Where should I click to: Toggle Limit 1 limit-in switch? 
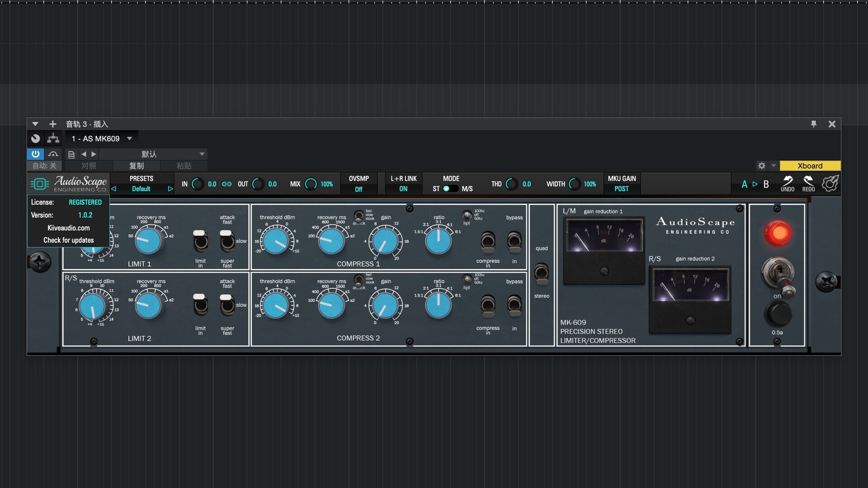[x=200, y=241]
